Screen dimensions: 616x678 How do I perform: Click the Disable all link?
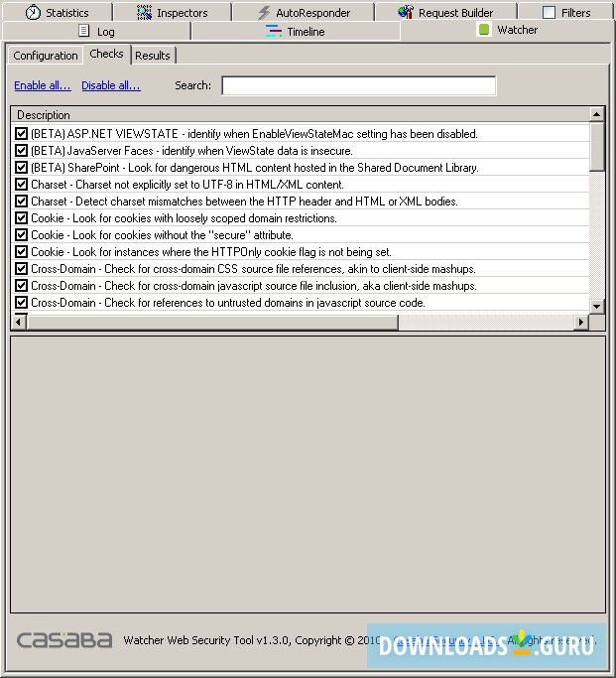pos(111,85)
